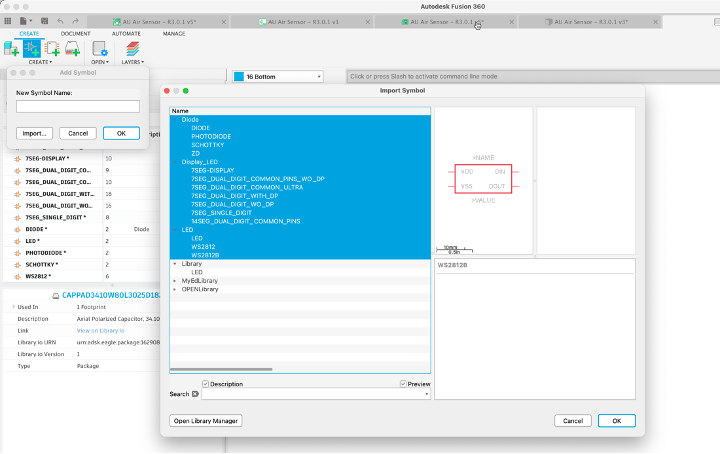This screenshot has height=454, width=720.
Task: Open the 16 Bottom layer dropdown
Action: (x=278, y=77)
